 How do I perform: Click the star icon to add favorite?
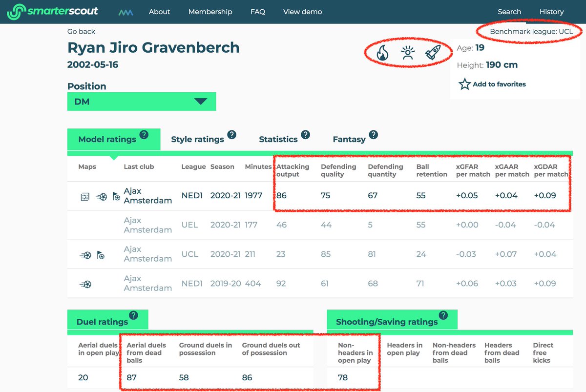[x=464, y=84]
